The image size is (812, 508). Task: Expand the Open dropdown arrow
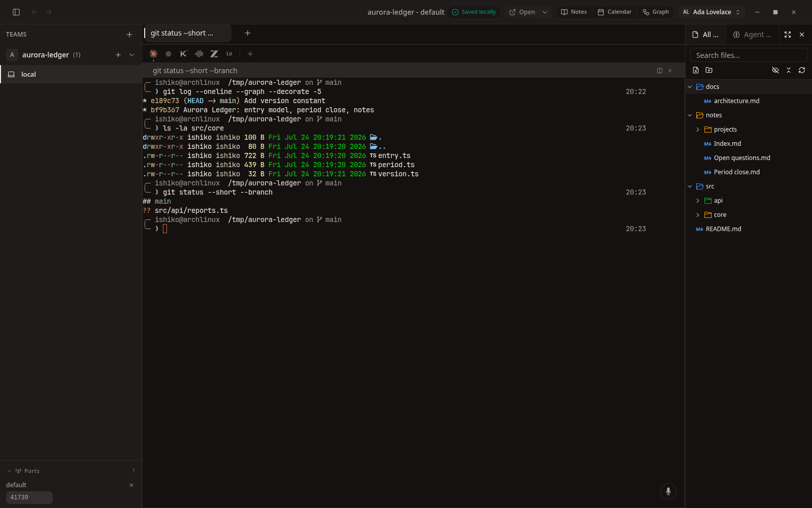click(545, 12)
